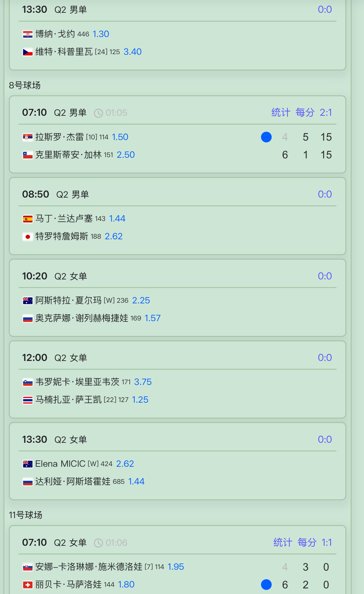Screen dimensions: 364x594
Task: Click the Thailand flag beside 马楠扎亚·萨王凯
Action: click(28, 400)
